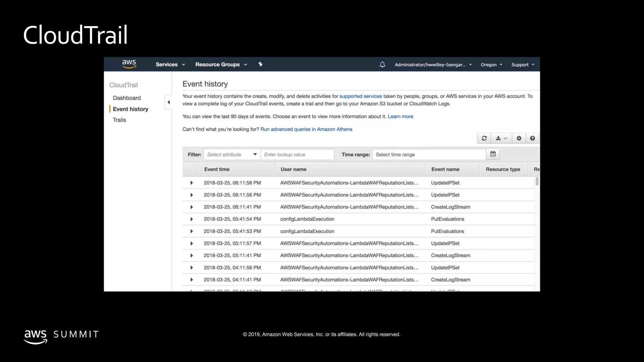Follow the supported services link

tap(361, 96)
